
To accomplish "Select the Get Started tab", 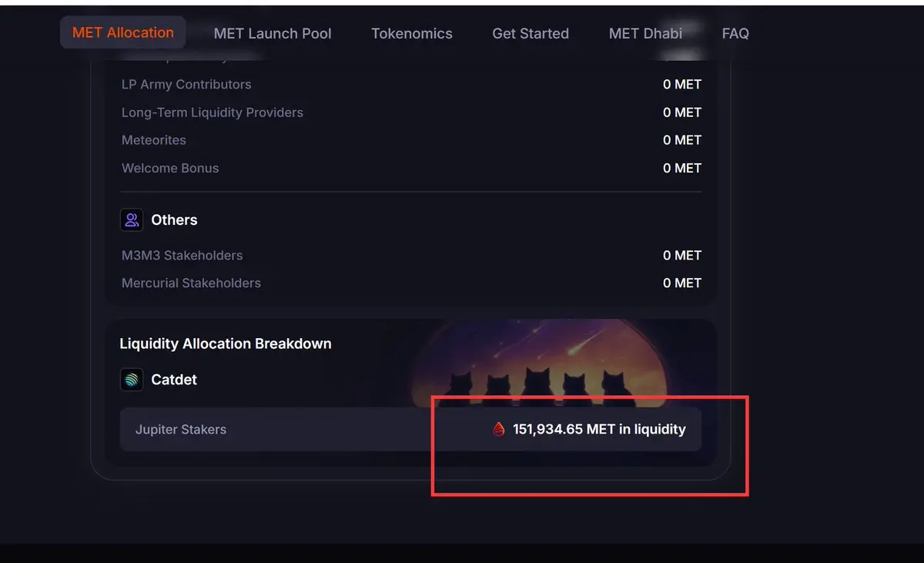I will 531,34.
